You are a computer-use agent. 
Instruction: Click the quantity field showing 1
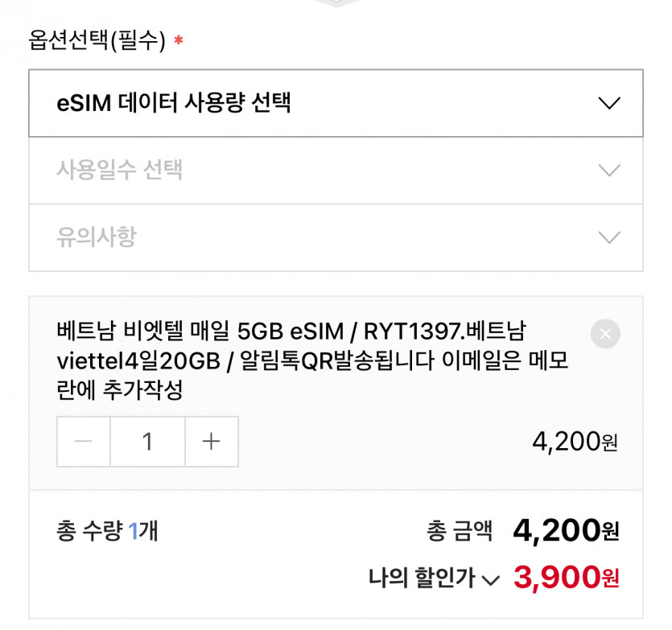pyautogui.click(x=147, y=442)
